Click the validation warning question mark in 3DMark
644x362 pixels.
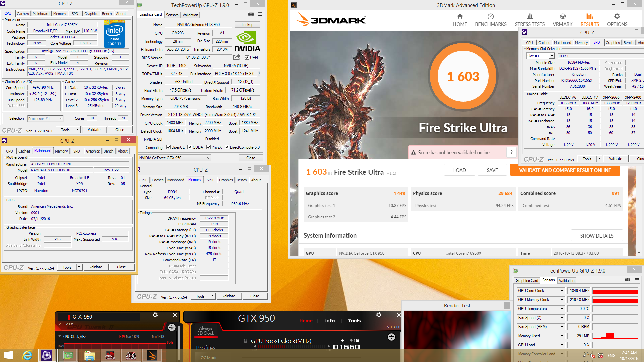(x=511, y=152)
